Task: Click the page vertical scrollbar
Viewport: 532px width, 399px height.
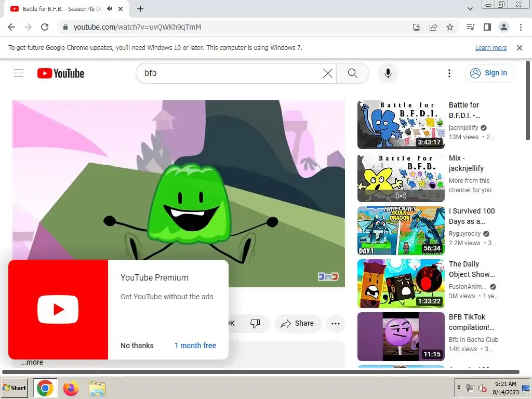Action: (x=528, y=100)
